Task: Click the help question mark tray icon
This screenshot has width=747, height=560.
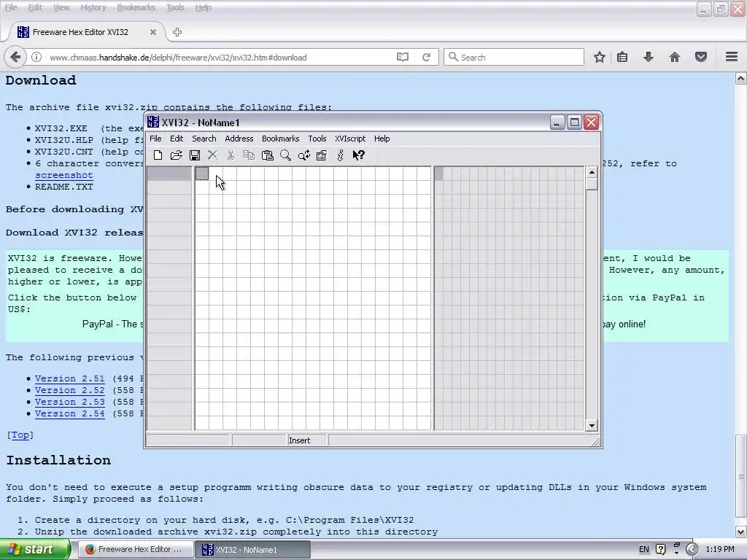Action: coord(660,549)
